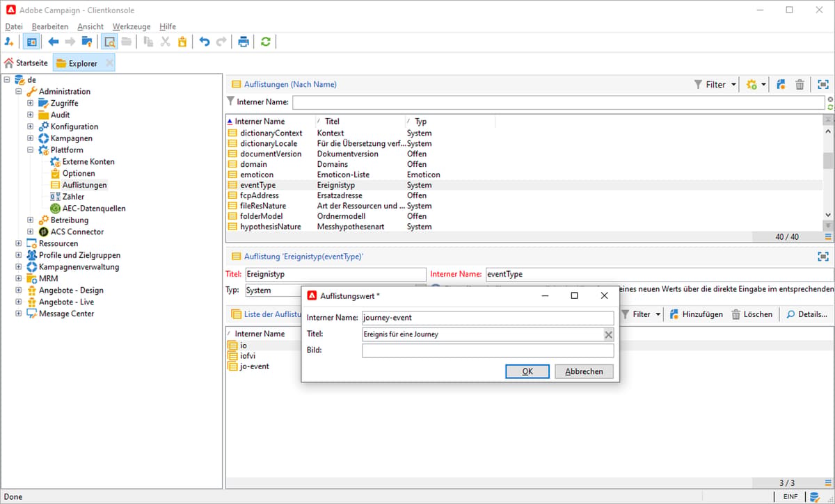
Task: Click Interner Name field in Auflistungswert dialog
Action: [488, 318]
